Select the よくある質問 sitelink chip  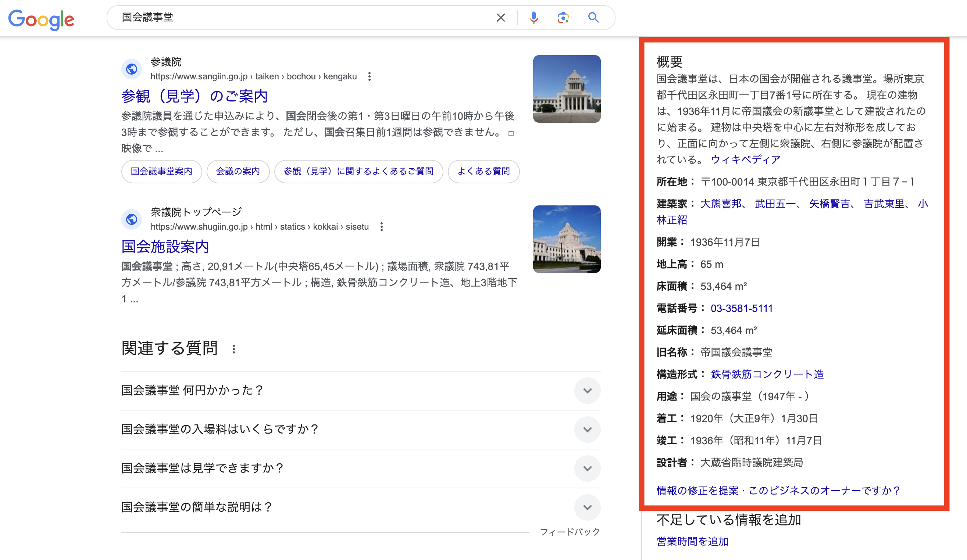click(x=484, y=171)
